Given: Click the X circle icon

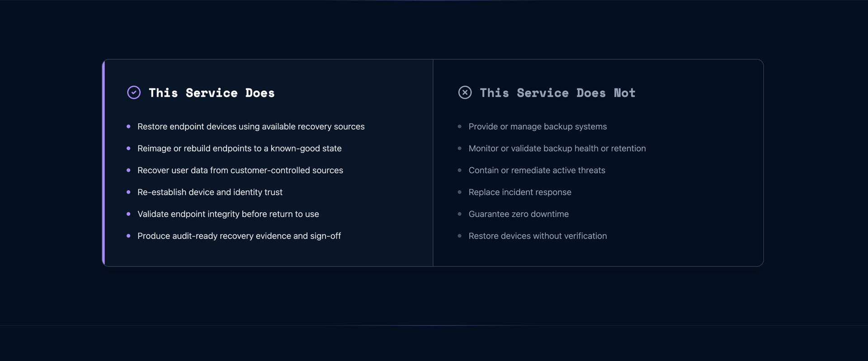Looking at the screenshot, I should pos(465,93).
